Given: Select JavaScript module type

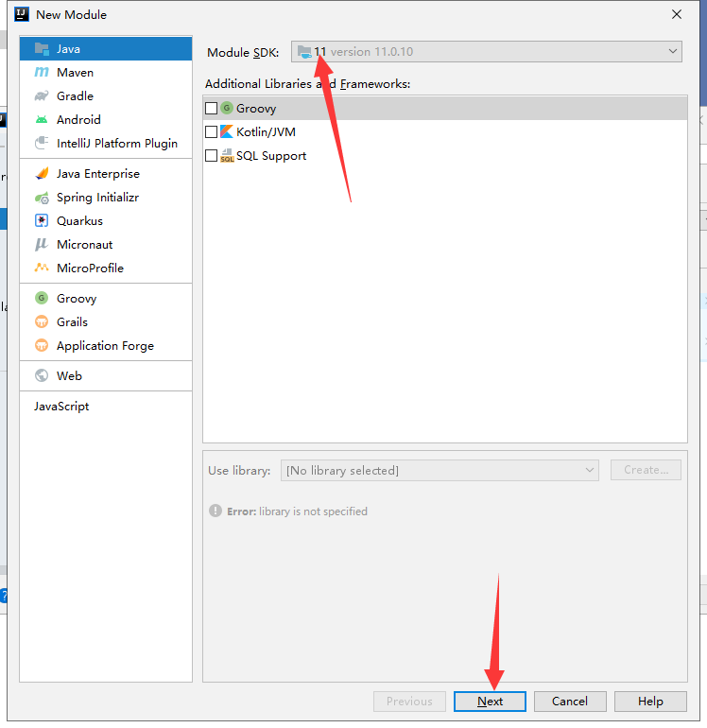Looking at the screenshot, I should click(x=106, y=407).
